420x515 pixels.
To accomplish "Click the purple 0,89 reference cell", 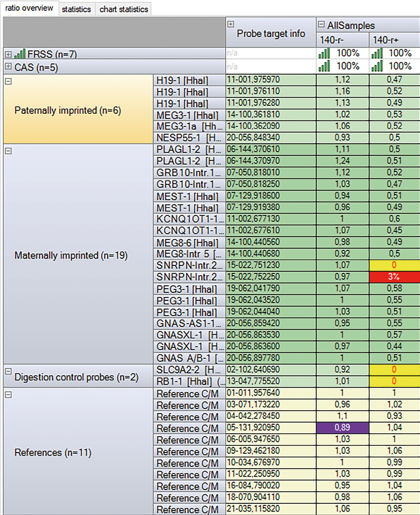I will pyautogui.click(x=342, y=427).
